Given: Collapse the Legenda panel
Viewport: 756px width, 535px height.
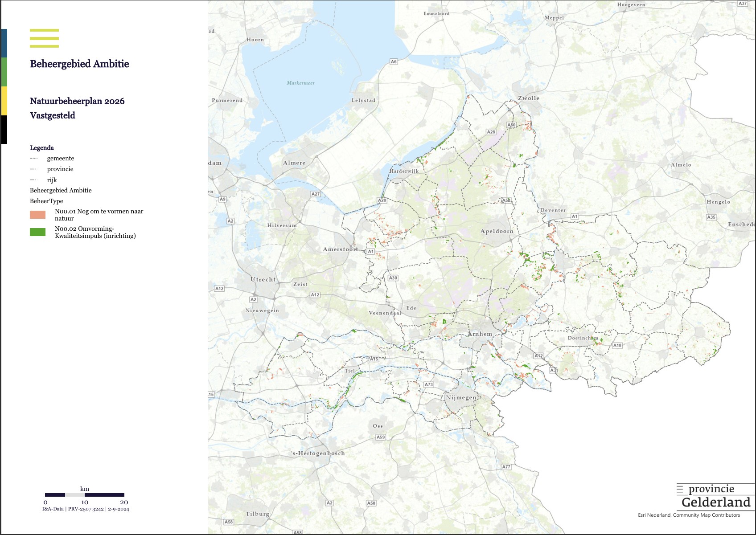Looking at the screenshot, I should point(42,148).
